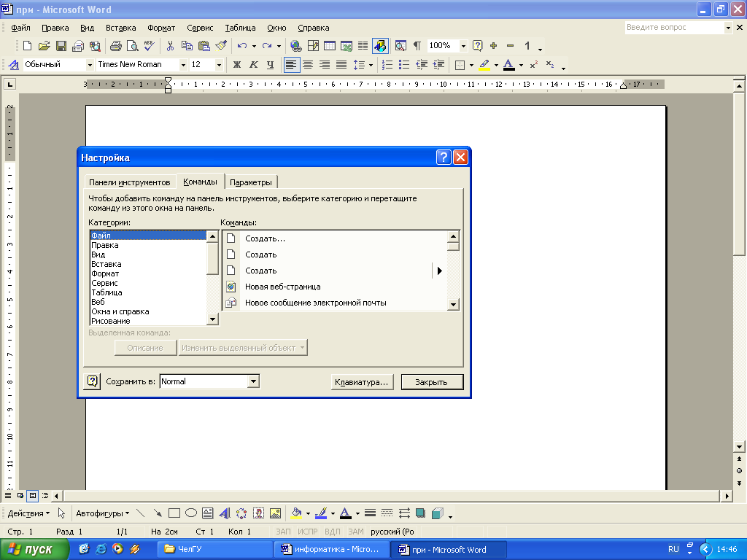Click the fill color bucket in drawing toolbar

[x=297, y=513]
